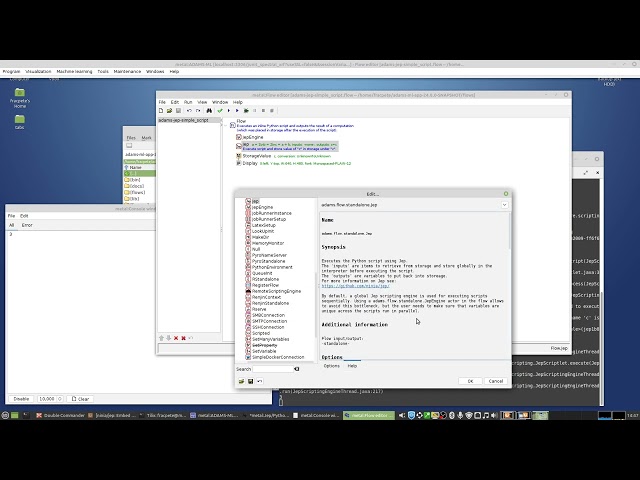The height and width of the screenshot is (480, 640).
Task: Click the second blue Run arrow icon
Action: click(x=237, y=111)
